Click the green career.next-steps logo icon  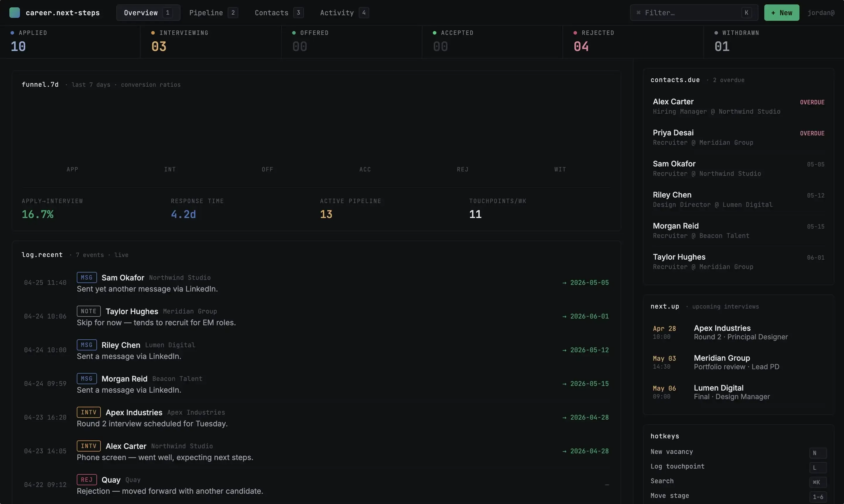click(14, 13)
